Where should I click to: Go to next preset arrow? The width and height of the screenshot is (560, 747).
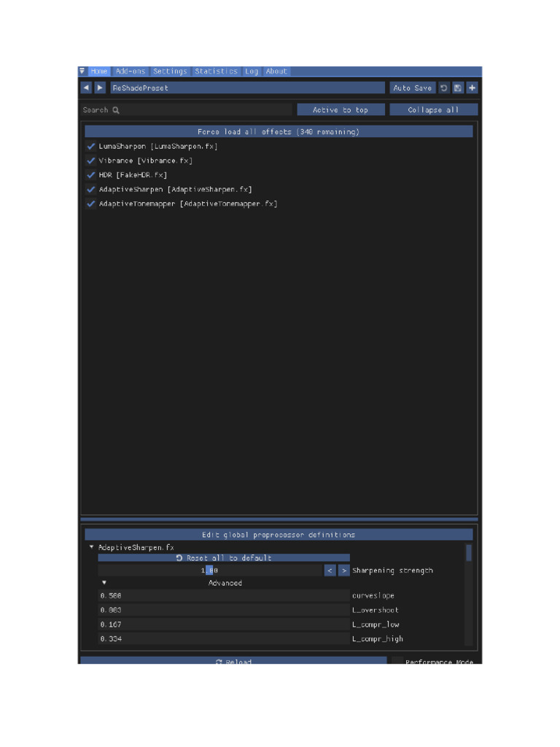(x=100, y=88)
